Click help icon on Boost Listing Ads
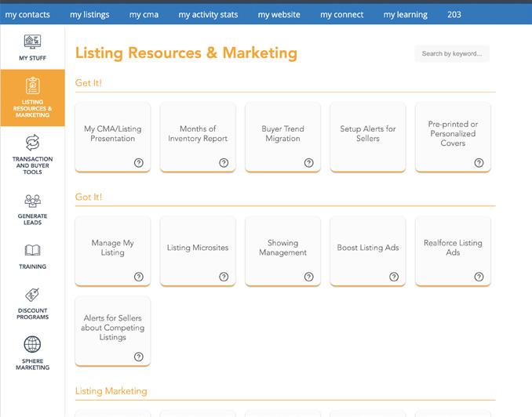The image size is (532, 417). coord(394,277)
